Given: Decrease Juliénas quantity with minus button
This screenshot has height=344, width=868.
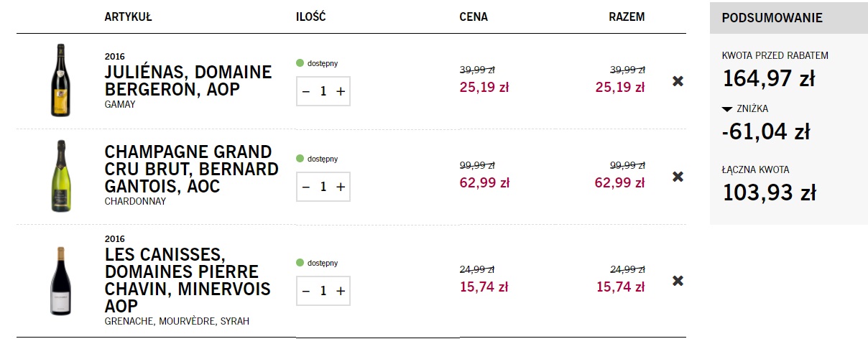Looking at the screenshot, I should tap(305, 91).
